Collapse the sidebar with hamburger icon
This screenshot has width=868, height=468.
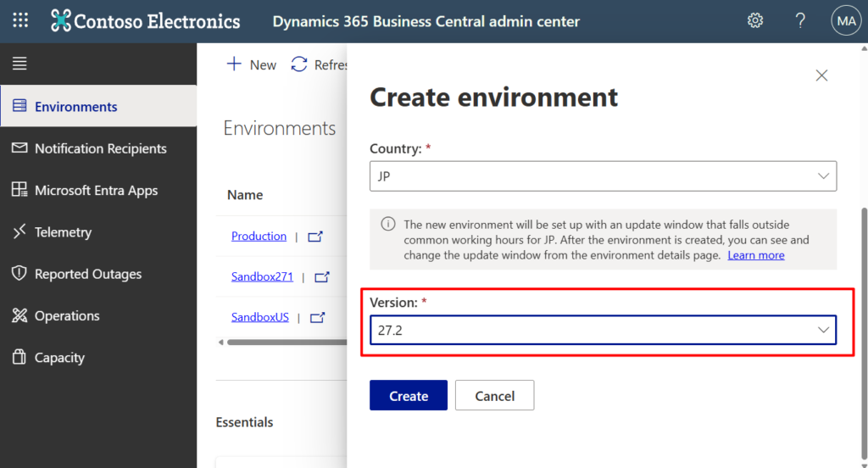point(19,64)
